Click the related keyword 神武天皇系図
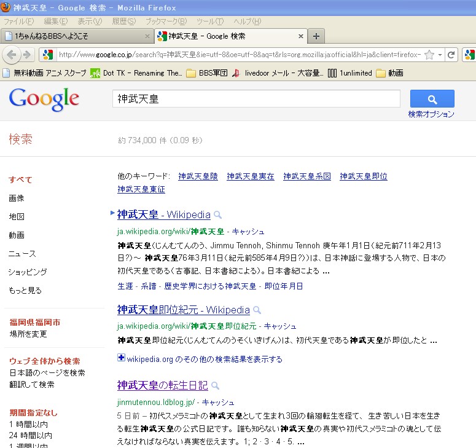 tap(307, 176)
